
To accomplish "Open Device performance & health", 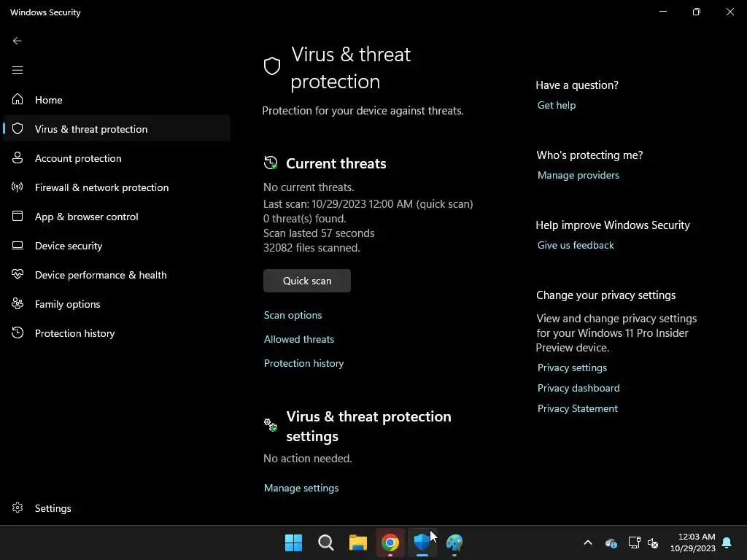I will (117, 275).
